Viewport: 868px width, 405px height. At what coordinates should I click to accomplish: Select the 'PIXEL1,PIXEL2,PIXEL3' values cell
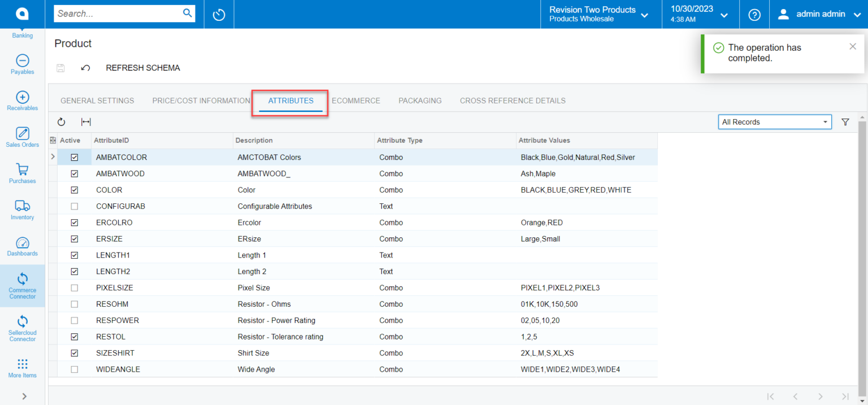pyautogui.click(x=587, y=288)
